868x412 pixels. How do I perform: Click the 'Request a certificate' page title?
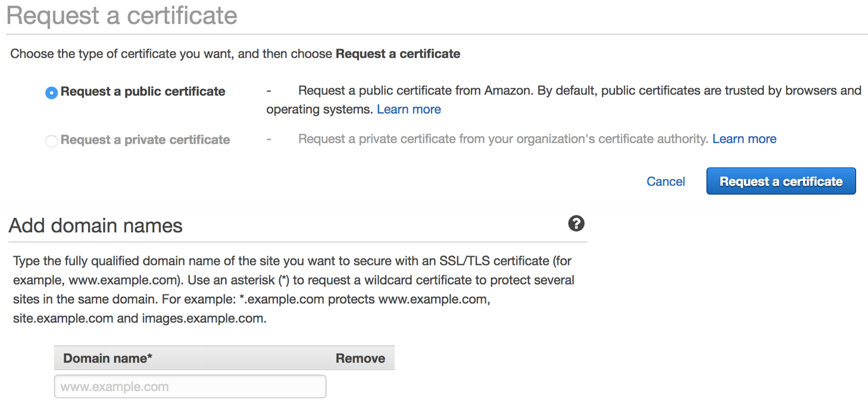pyautogui.click(x=122, y=15)
